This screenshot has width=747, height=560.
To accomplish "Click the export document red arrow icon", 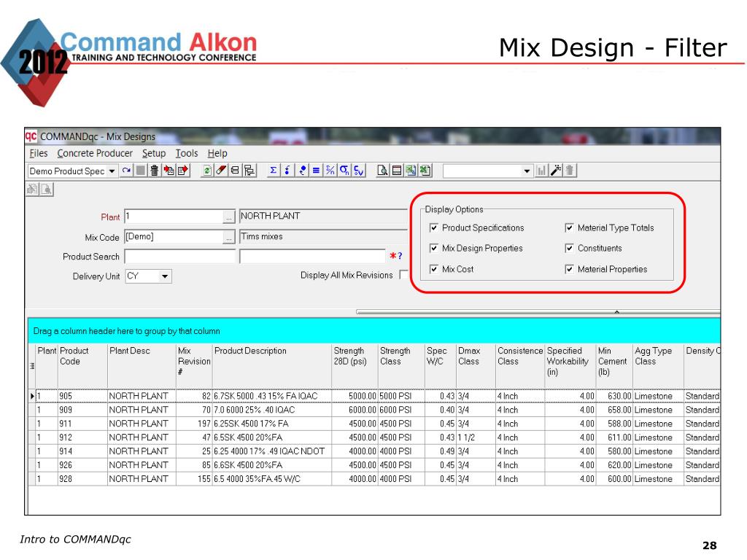I will 183,171.
